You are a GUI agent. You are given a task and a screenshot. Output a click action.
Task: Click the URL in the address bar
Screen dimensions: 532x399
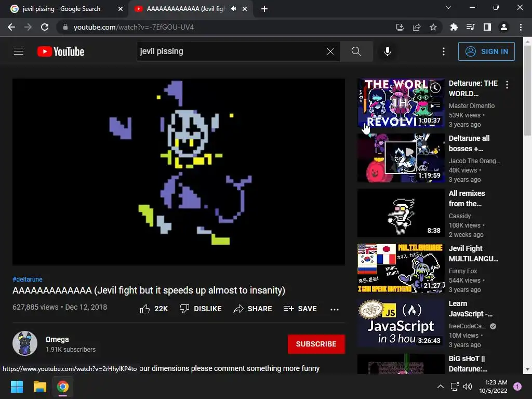click(134, 27)
